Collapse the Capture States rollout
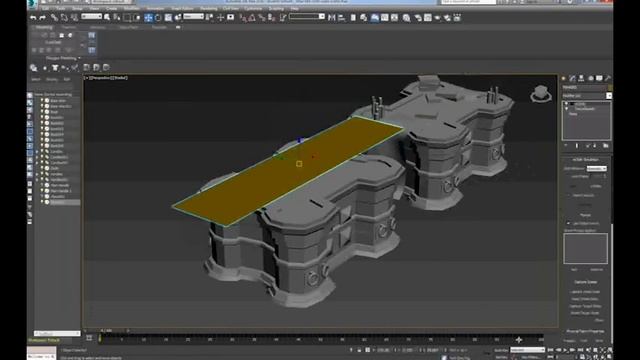 585,282
